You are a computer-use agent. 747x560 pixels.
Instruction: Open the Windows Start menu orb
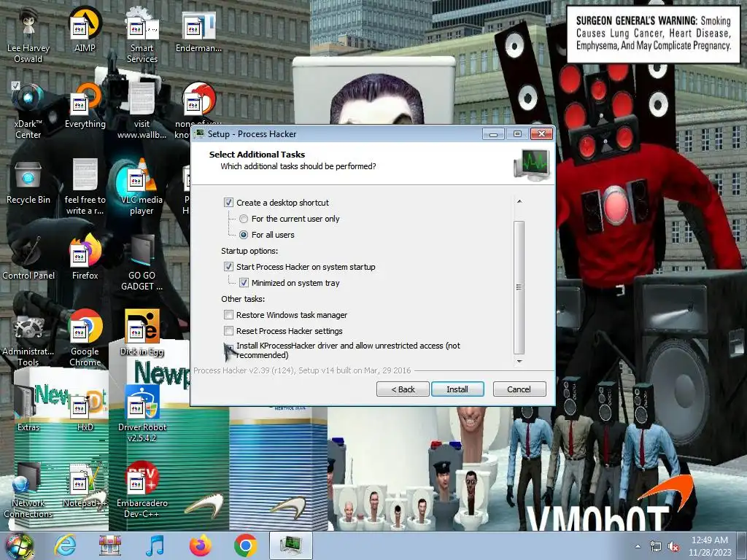coord(19,545)
